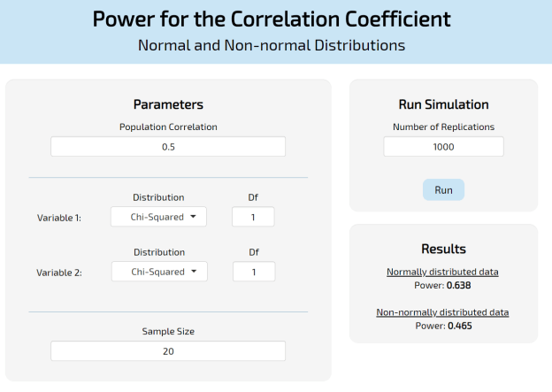
Task: Click the underlined Non-normally distributed data label
Action: [442, 311]
